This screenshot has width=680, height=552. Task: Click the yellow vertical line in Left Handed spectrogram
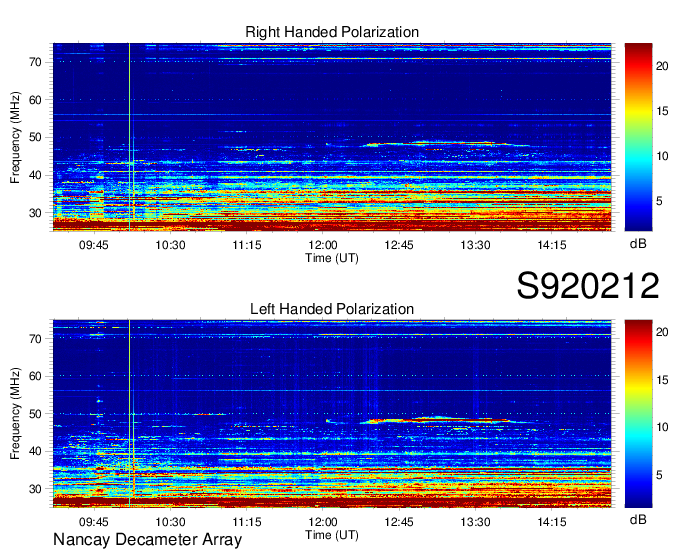tap(129, 413)
